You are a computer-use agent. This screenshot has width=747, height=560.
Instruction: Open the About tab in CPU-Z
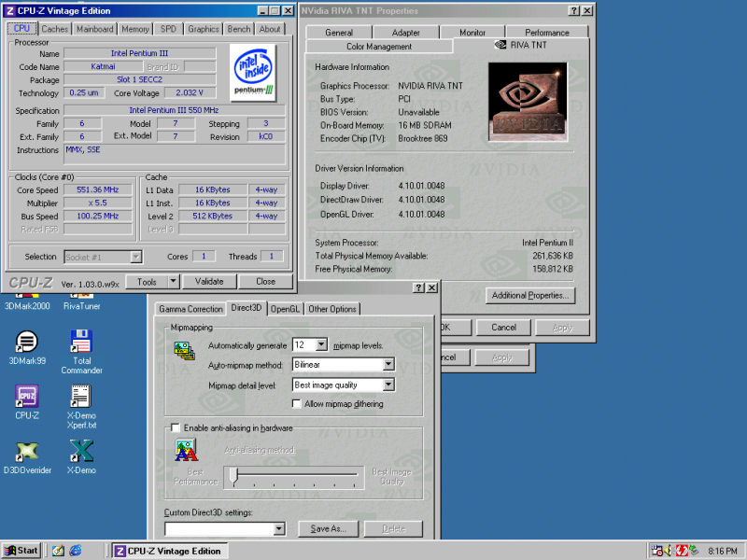pyautogui.click(x=270, y=29)
